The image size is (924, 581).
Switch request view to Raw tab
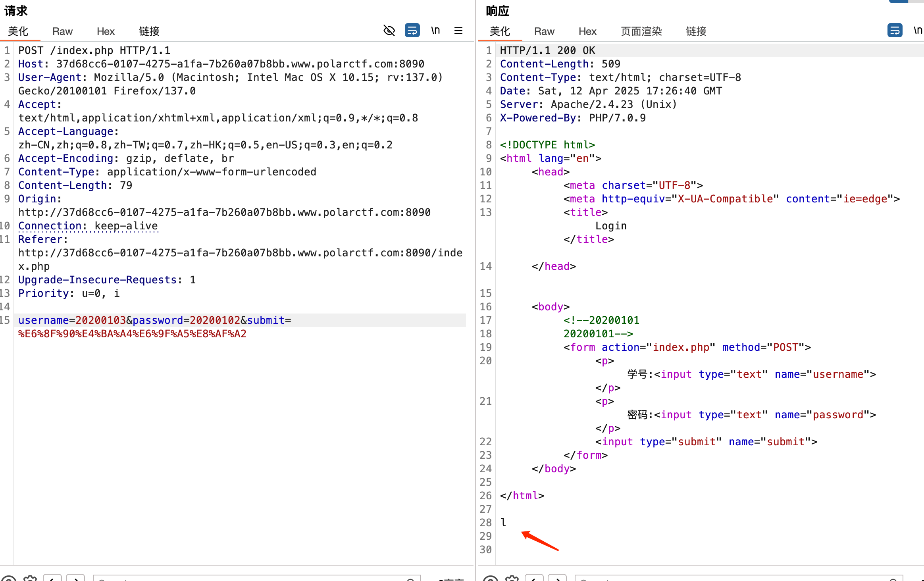click(62, 31)
